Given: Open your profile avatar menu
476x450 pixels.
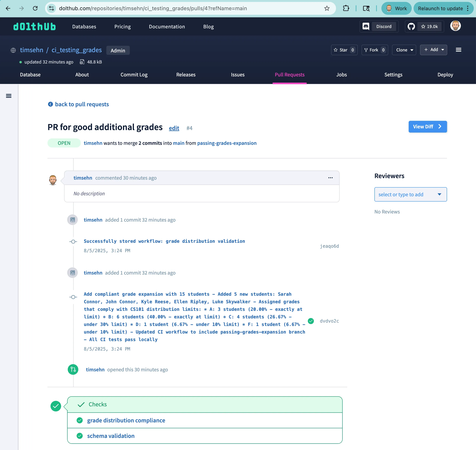Looking at the screenshot, I should pos(455,26).
